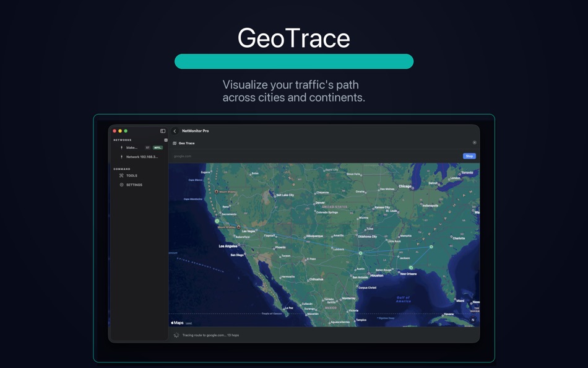The width and height of the screenshot is (588, 368).
Task: Click the compass N button on map
Action: click(473, 320)
